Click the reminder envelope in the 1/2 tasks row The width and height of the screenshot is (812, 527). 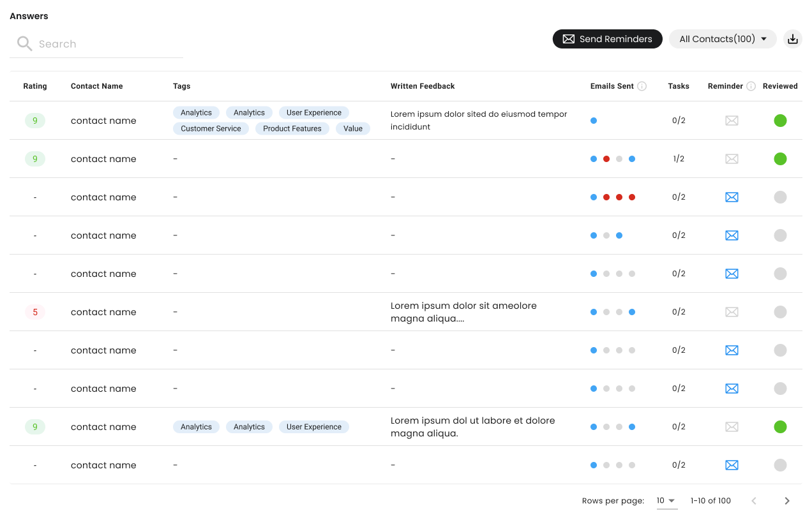732,159
